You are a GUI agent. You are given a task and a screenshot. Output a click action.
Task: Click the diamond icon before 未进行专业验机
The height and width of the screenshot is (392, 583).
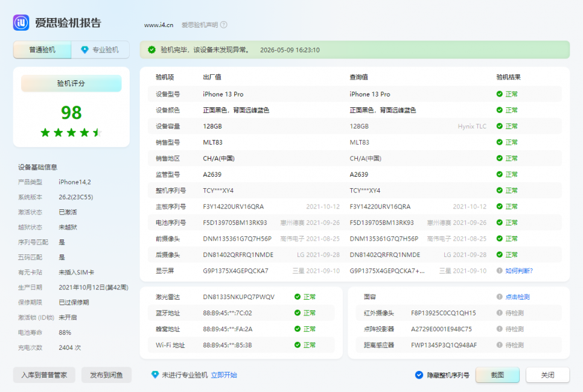point(155,375)
